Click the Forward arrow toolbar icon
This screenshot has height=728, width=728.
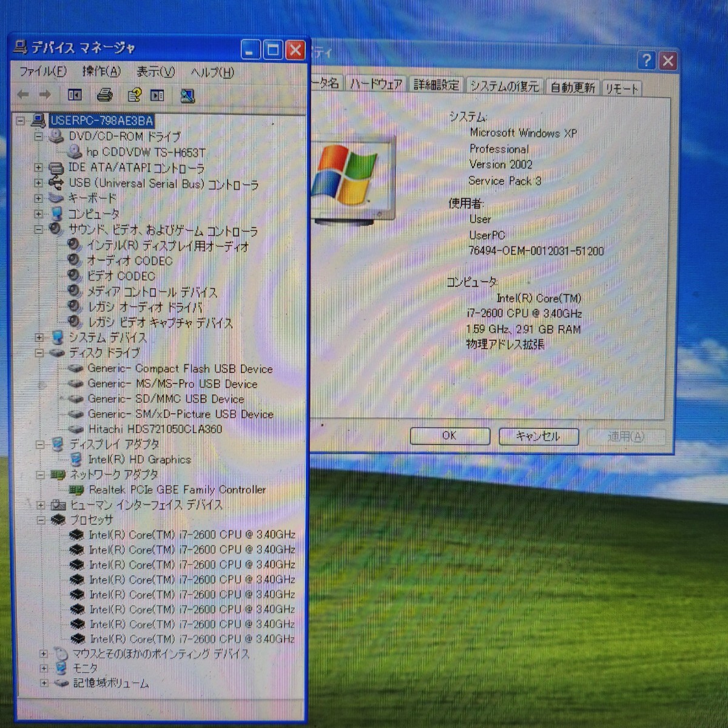[x=45, y=95]
